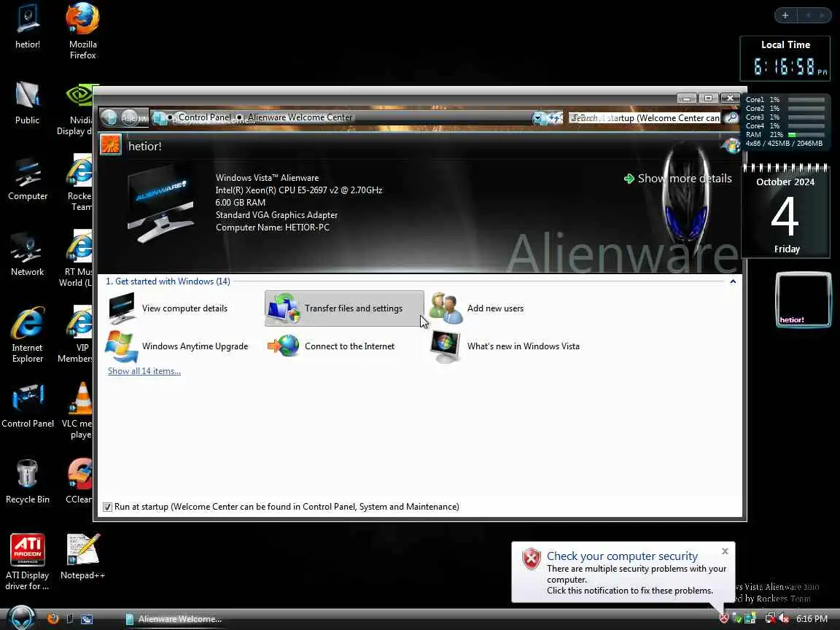Click Show more details link

[677, 179]
